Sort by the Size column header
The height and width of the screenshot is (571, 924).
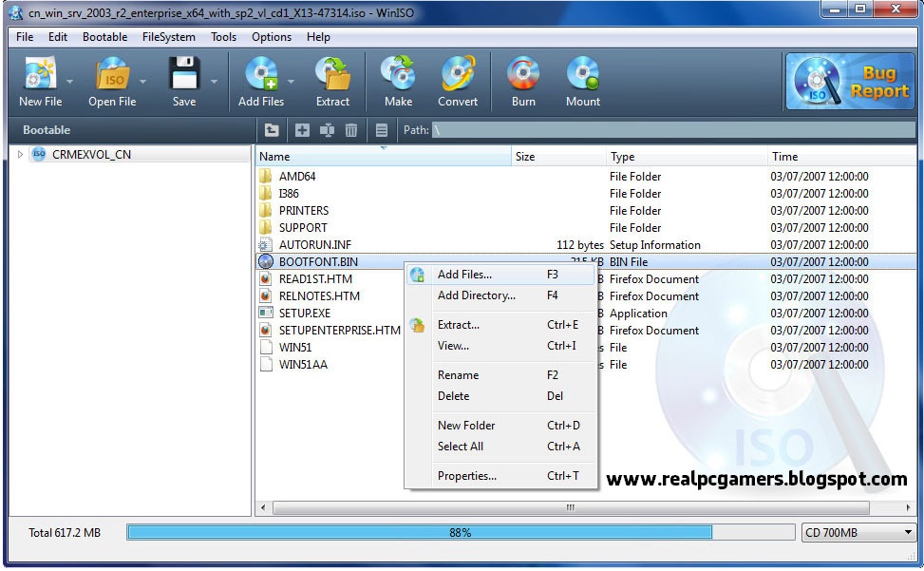558,157
